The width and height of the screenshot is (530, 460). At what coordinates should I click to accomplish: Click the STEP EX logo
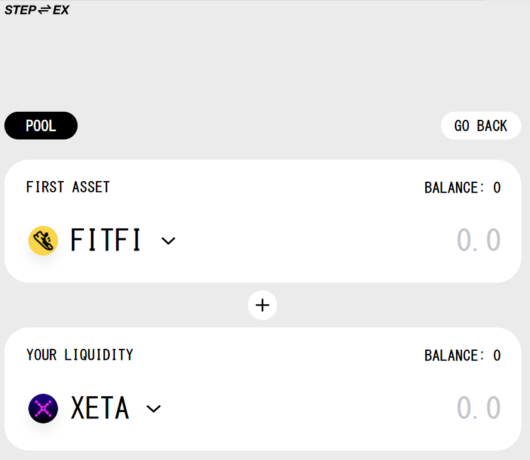coord(37,10)
